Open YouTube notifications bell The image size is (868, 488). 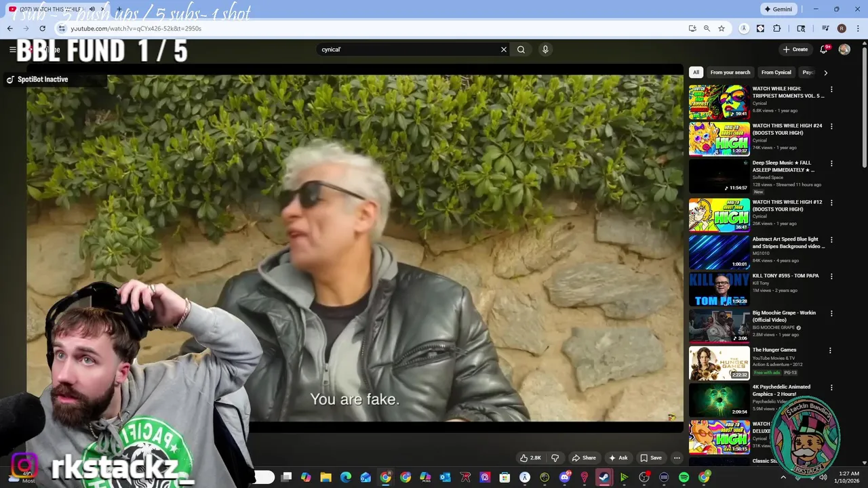[824, 49]
